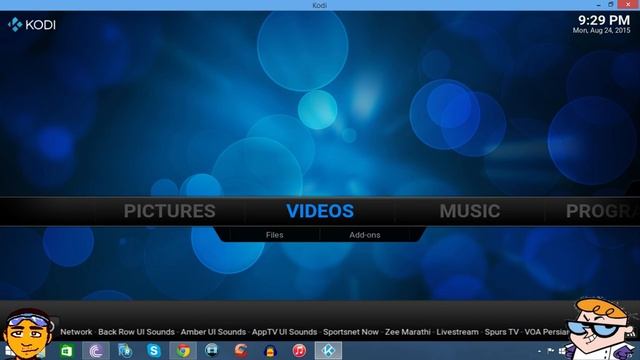640x360 pixels.
Task: Open the taskbar icon right of Skype's left neighbor
Action: tap(154, 351)
